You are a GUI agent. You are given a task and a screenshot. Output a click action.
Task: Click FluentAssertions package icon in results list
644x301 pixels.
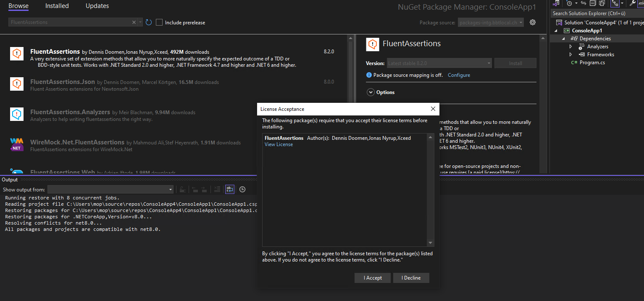[x=17, y=53]
